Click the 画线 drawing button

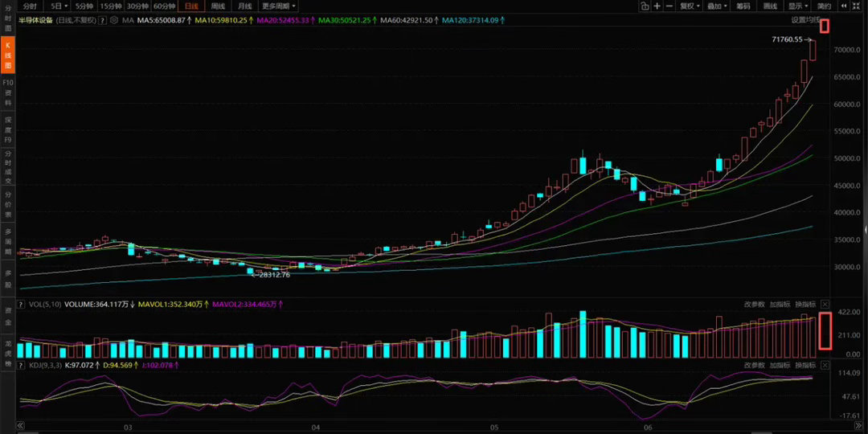771,6
